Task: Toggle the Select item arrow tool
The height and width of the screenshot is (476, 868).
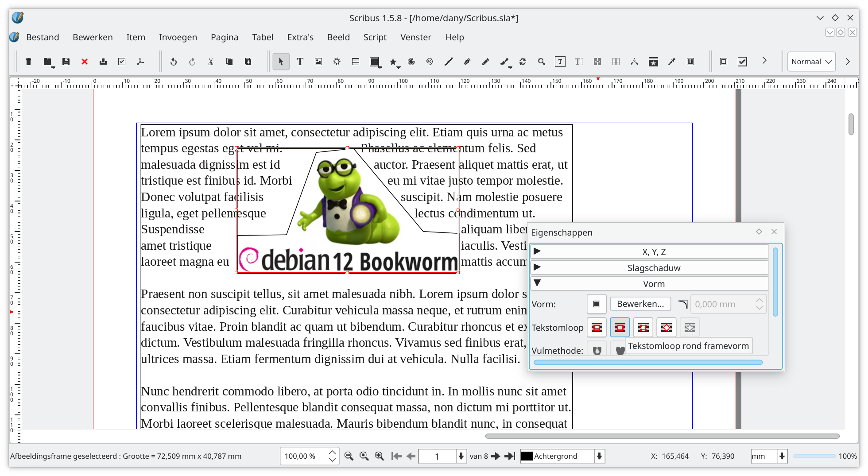Action: (x=281, y=62)
